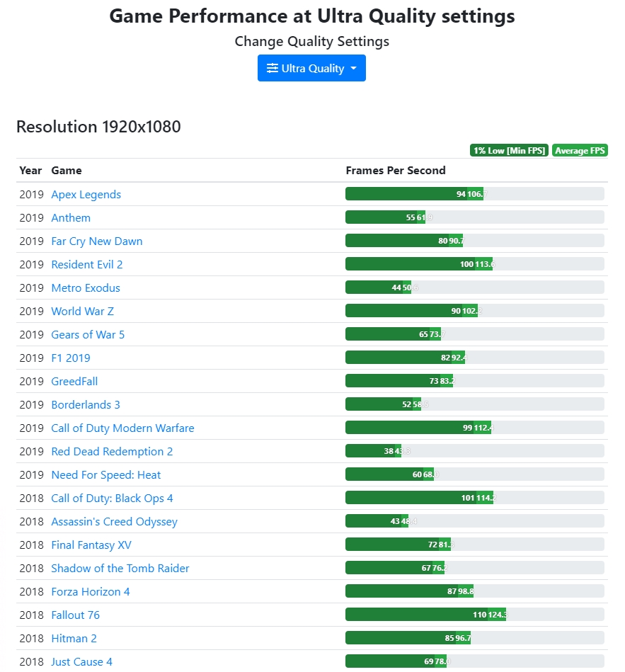This screenshot has height=672, width=625.
Task: Open the Hitman 2 link
Action: [74, 638]
